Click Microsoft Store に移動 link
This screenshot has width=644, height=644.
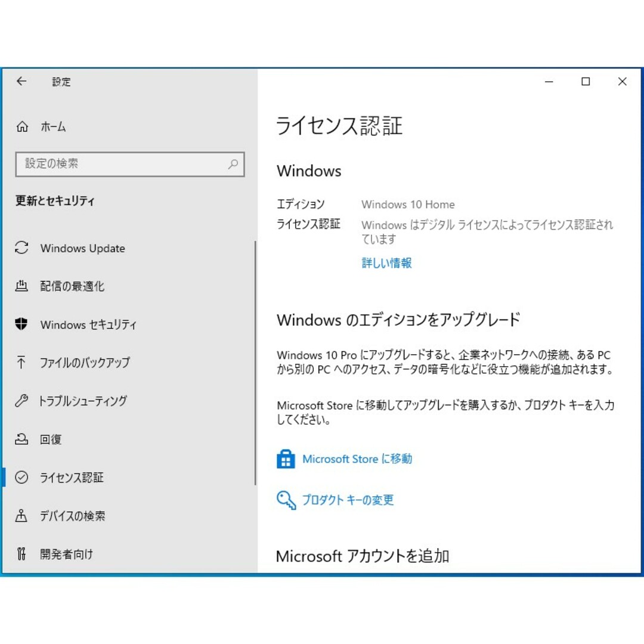click(x=357, y=459)
